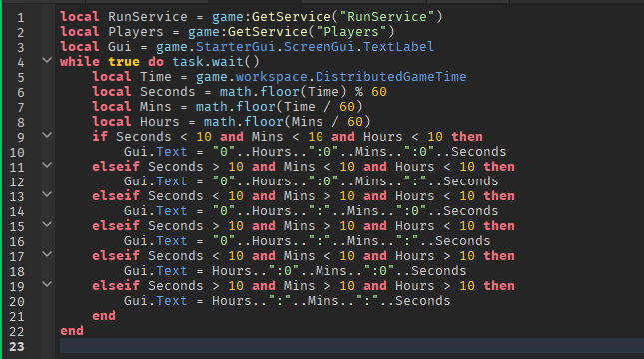Click Gui.Text assignment on line 20
644x359 pixels.
click(x=156, y=301)
